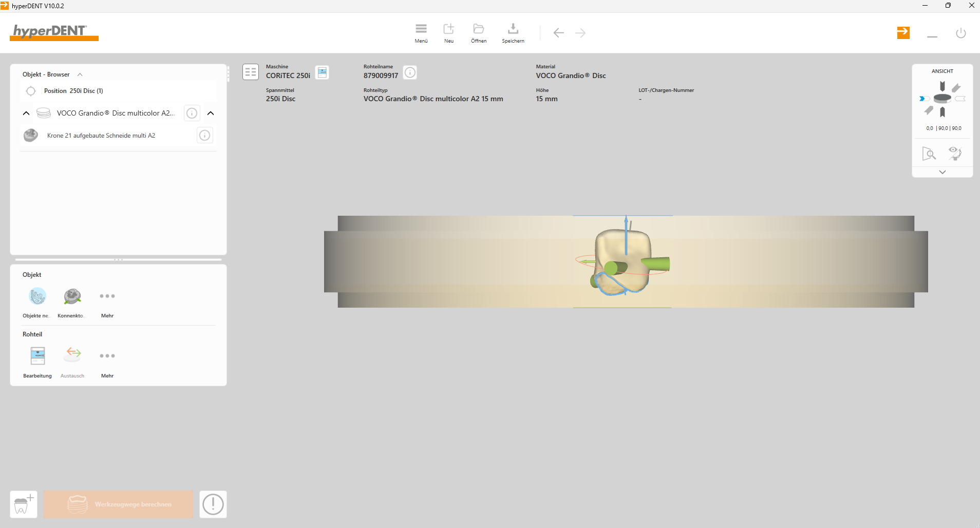Collapse the Objekt - Browser panel

80,74
